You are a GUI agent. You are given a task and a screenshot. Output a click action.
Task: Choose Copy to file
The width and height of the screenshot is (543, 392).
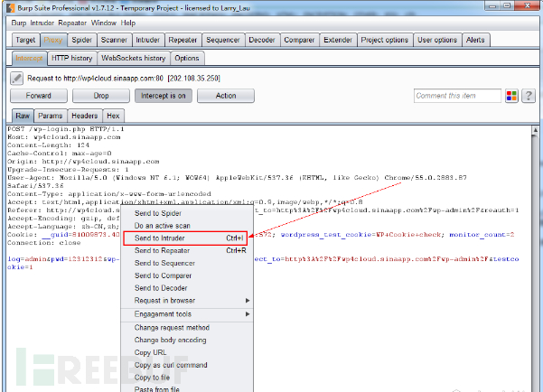pos(187,378)
